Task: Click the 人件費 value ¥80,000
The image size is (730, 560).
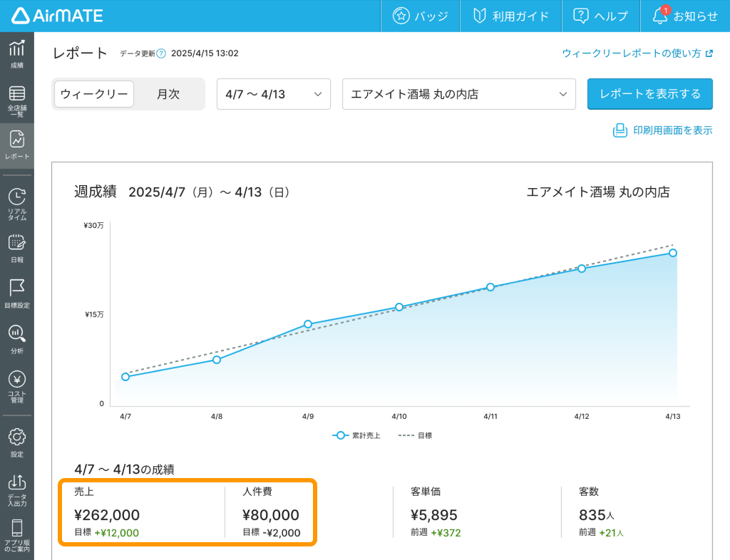Action: pos(270,515)
